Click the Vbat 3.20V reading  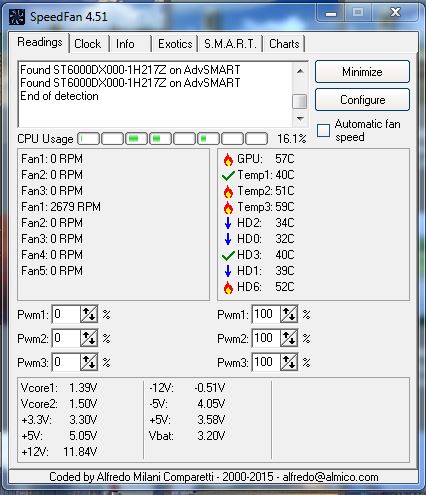(x=187, y=436)
